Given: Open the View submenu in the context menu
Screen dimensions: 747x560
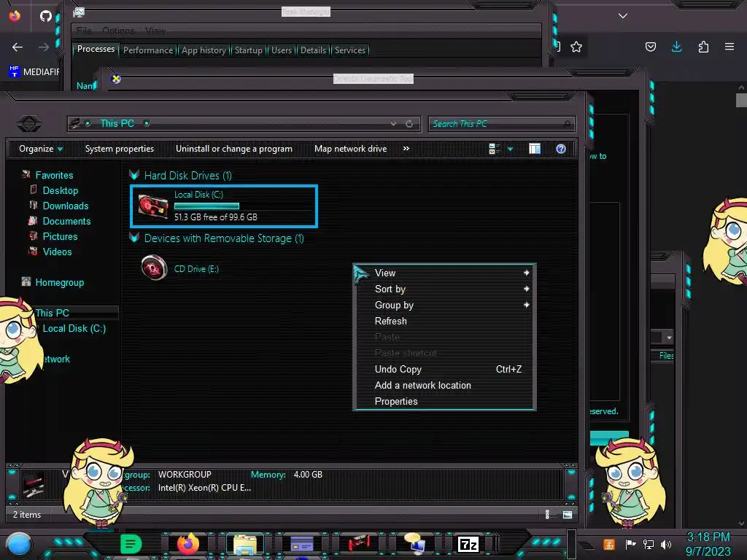Looking at the screenshot, I should [x=444, y=273].
